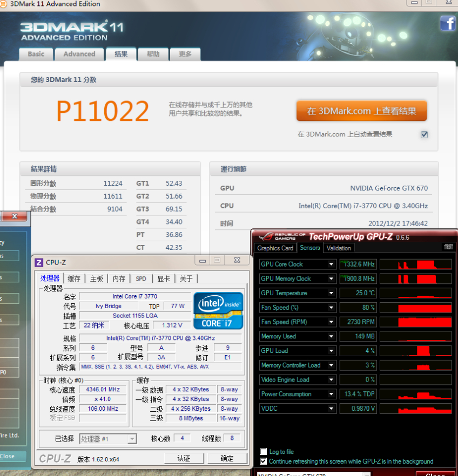Close the partially hidden left window
This screenshot has width=458, height=476.
(x=14, y=216)
